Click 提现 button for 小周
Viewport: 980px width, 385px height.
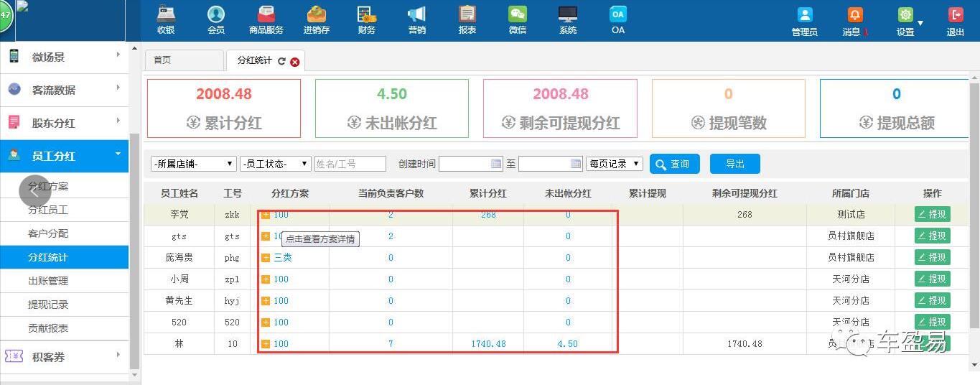[x=932, y=279]
